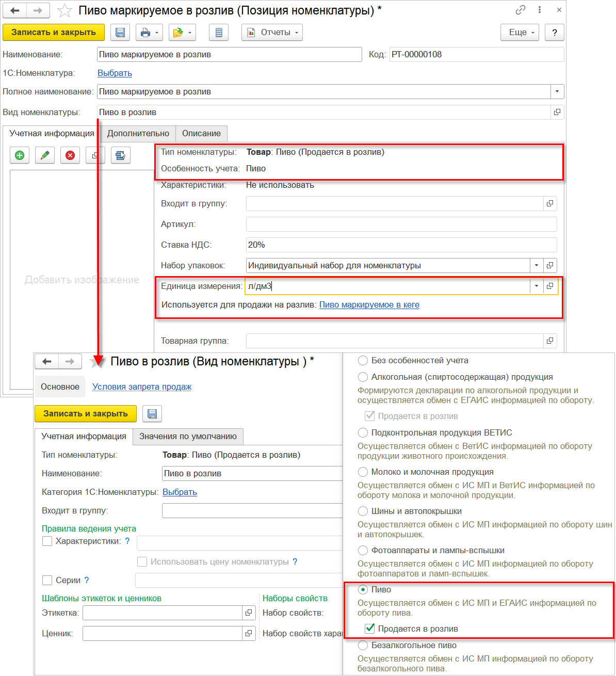616x676 pixels.
Task: Copy link icon in Пиво маркируемое title bar
Action: 521,10
